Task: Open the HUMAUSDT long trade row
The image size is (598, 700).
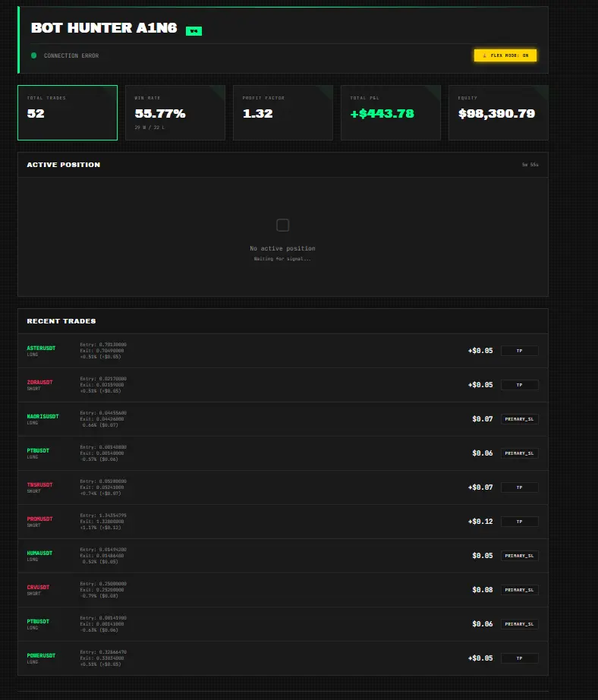Action: point(283,556)
